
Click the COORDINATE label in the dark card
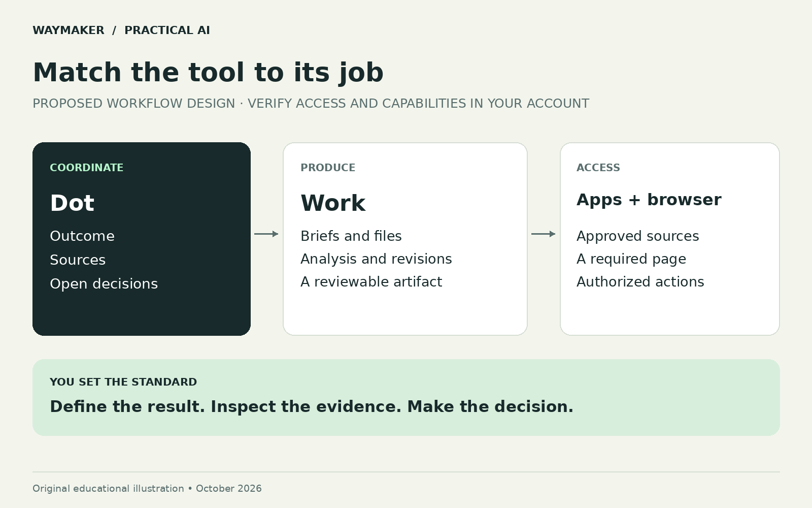click(87, 168)
